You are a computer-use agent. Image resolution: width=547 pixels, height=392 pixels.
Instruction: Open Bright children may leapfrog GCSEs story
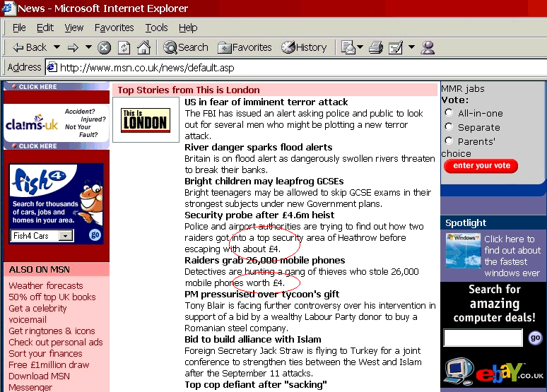click(264, 181)
